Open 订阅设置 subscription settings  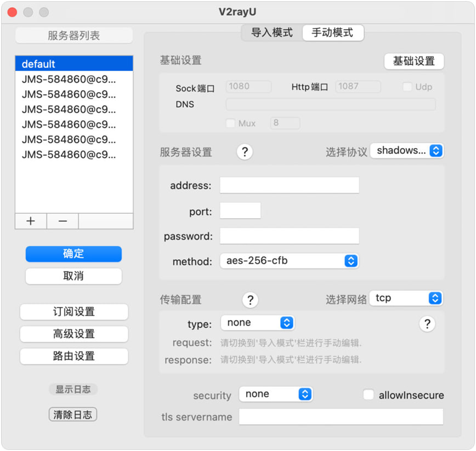click(x=74, y=312)
